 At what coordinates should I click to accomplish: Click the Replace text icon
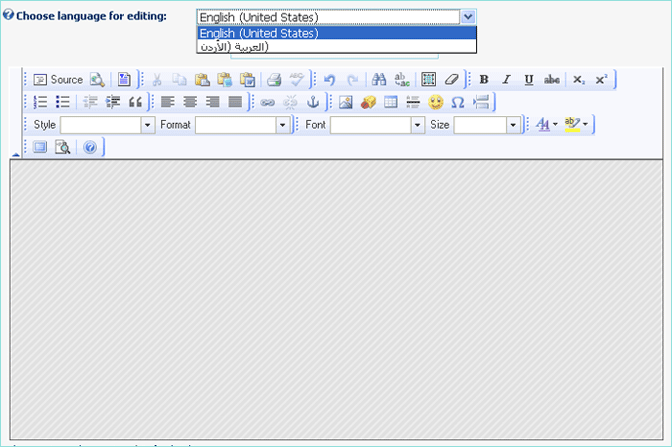[x=402, y=80]
